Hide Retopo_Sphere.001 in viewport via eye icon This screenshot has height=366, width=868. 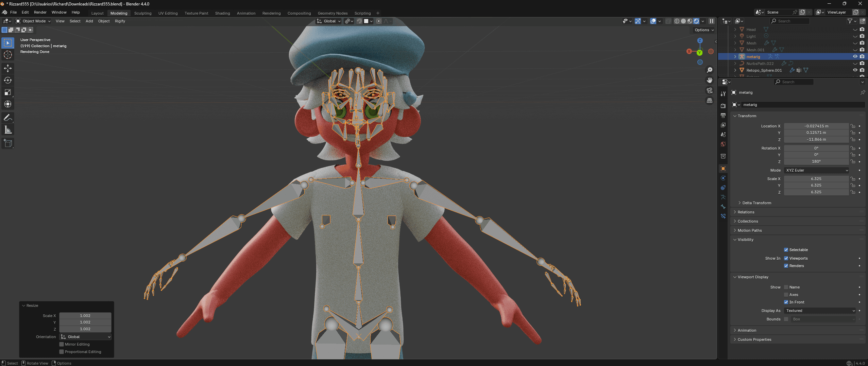(x=855, y=70)
